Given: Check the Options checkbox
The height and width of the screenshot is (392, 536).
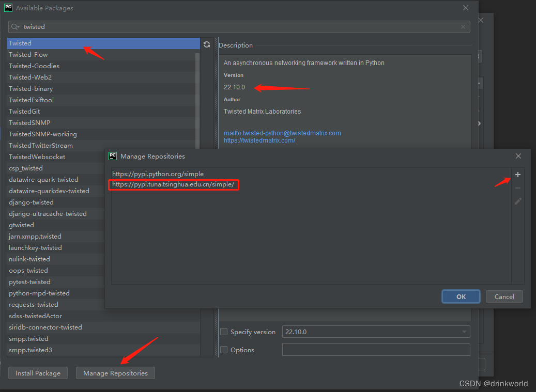Looking at the screenshot, I should pyautogui.click(x=224, y=350).
